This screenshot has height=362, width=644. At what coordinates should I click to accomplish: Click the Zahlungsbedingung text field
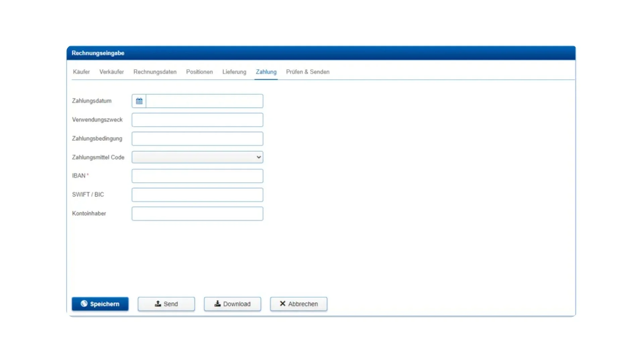coord(197,139)
